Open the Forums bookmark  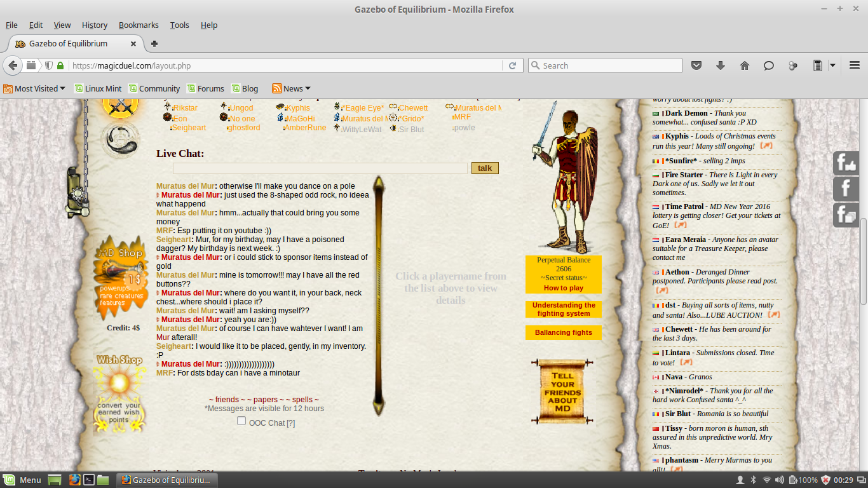tap(205, 88)
